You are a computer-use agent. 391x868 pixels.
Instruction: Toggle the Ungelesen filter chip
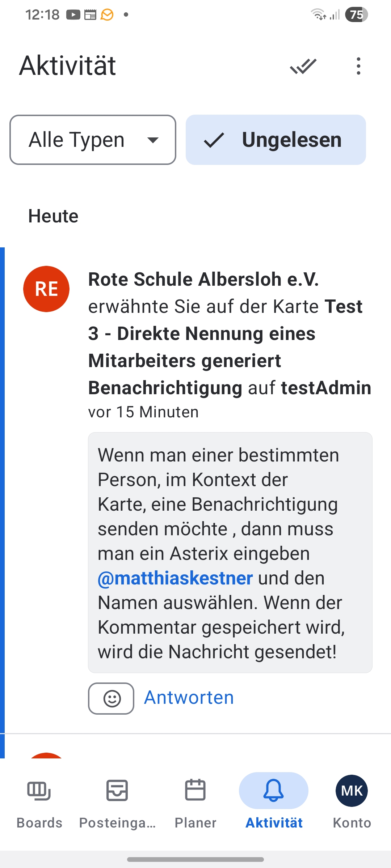click(276, 140)
